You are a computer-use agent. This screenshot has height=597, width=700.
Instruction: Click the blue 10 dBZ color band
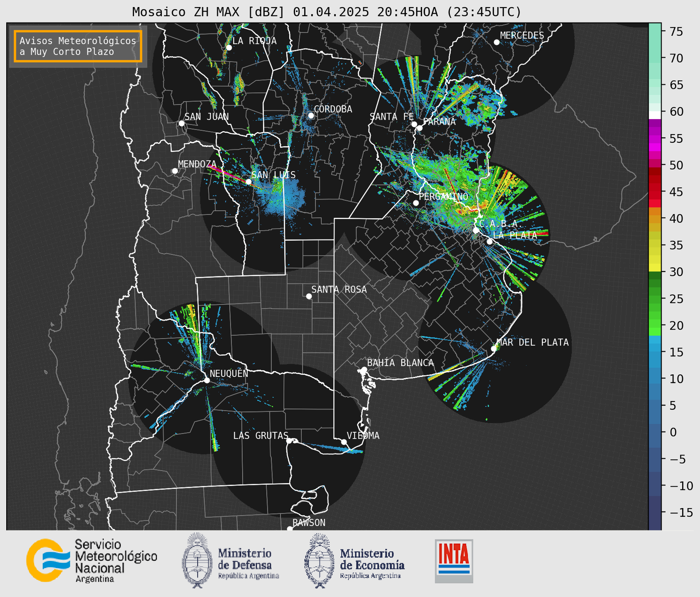(655, 379)
